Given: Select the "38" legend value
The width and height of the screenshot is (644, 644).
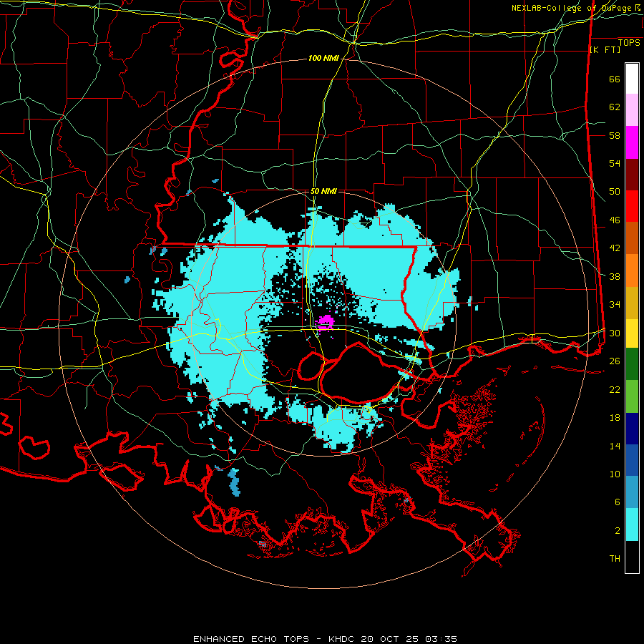Looking at the screenshot, I should pos(615,276).
